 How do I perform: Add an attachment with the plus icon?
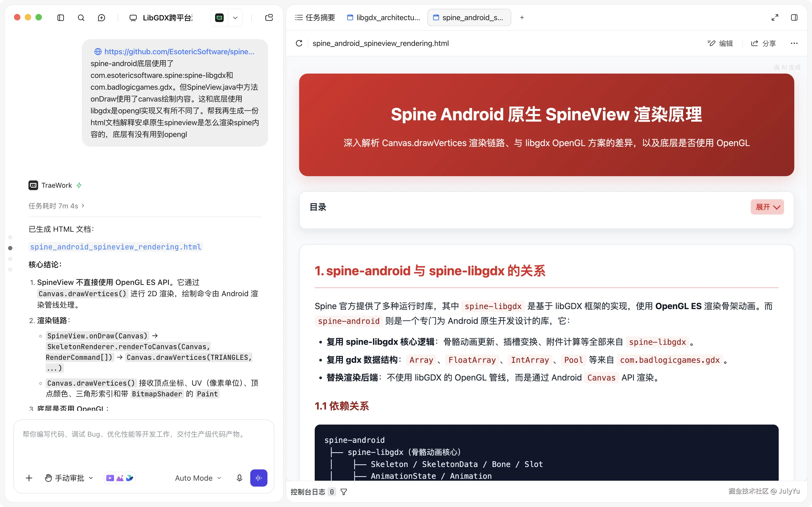point(29,478)
